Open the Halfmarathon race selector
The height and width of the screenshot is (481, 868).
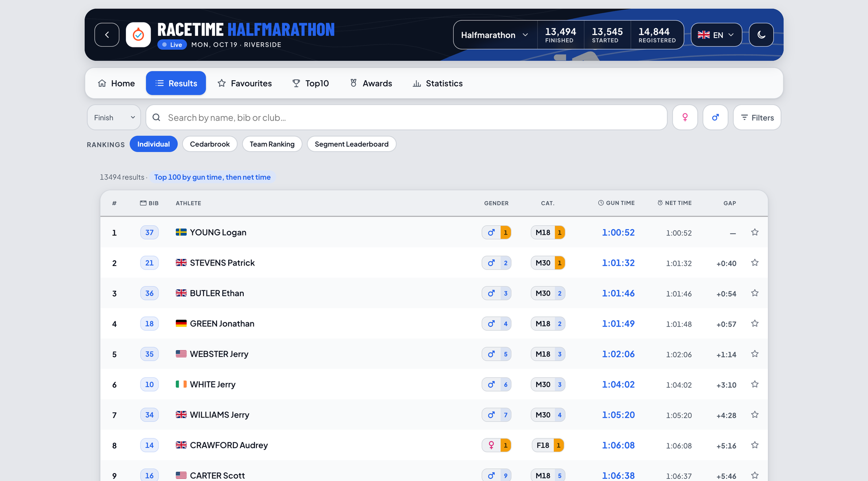pyautogui.click(x=495, y=35)
